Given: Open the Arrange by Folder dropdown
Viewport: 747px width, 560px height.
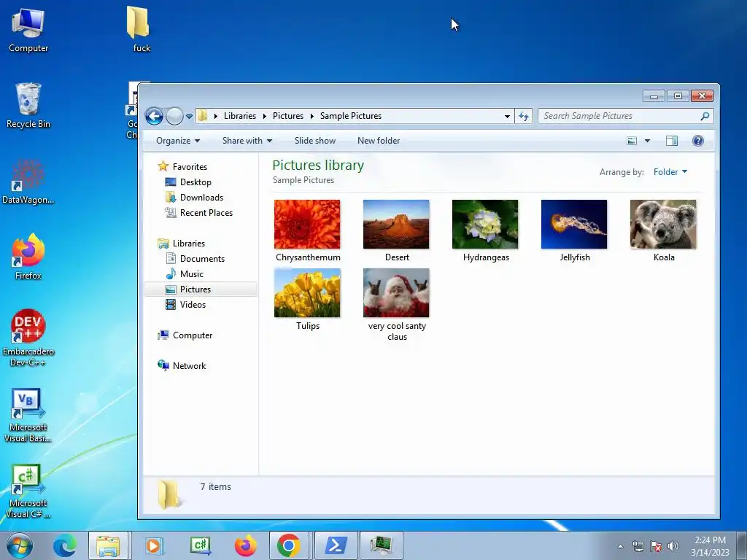Looking at the screenshot, I should 670,172.
